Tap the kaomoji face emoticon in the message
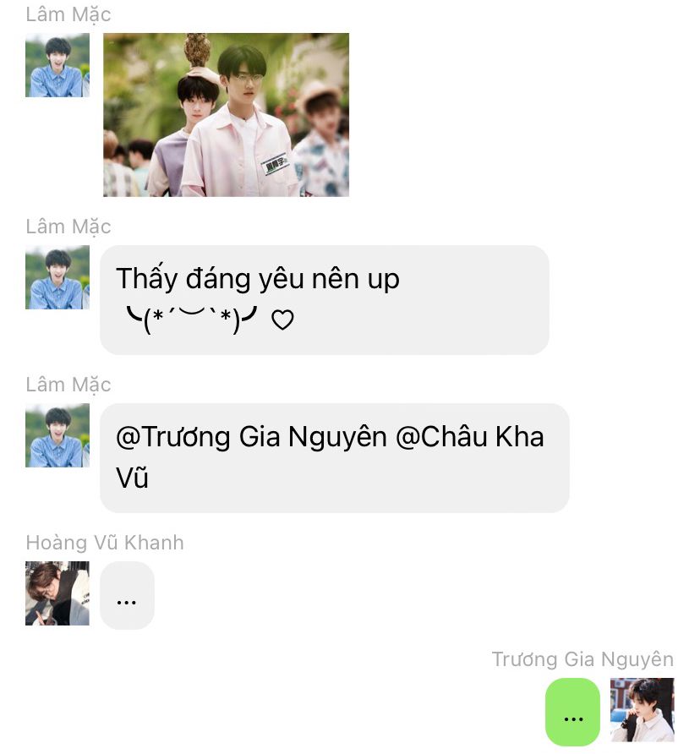The height and width of the screenshot is (754, 700). tap(191, 319)
